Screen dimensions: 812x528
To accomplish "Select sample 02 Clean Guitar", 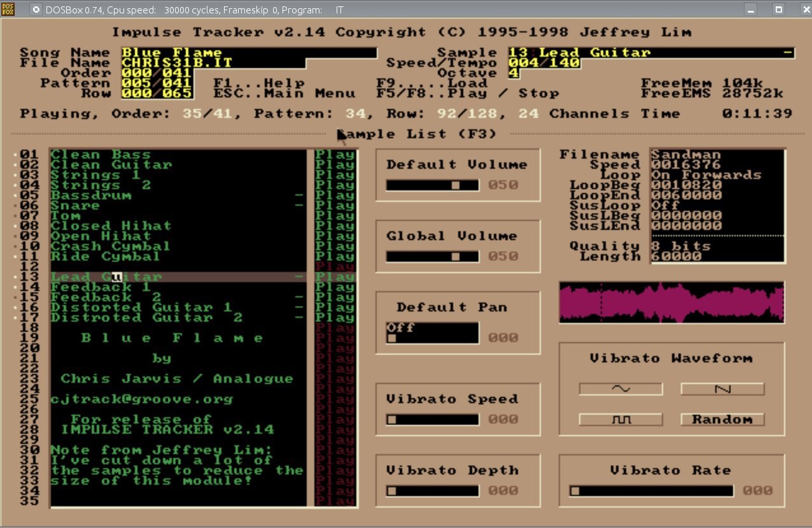I will [x=178, y=165].
